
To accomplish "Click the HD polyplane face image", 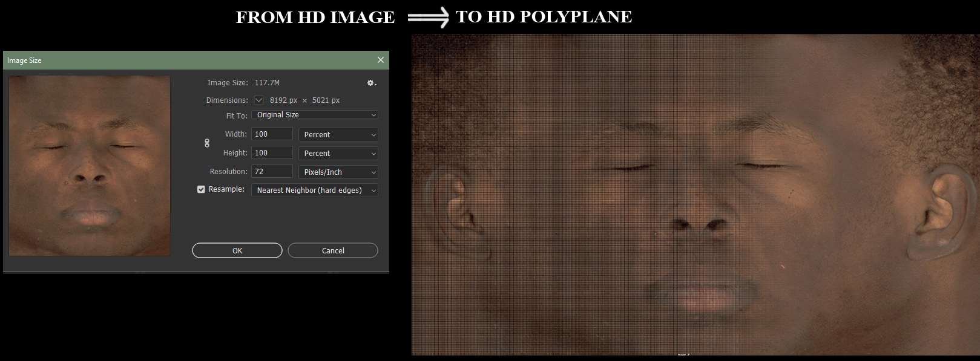I will pyautogui.click(x=696, y=195).
